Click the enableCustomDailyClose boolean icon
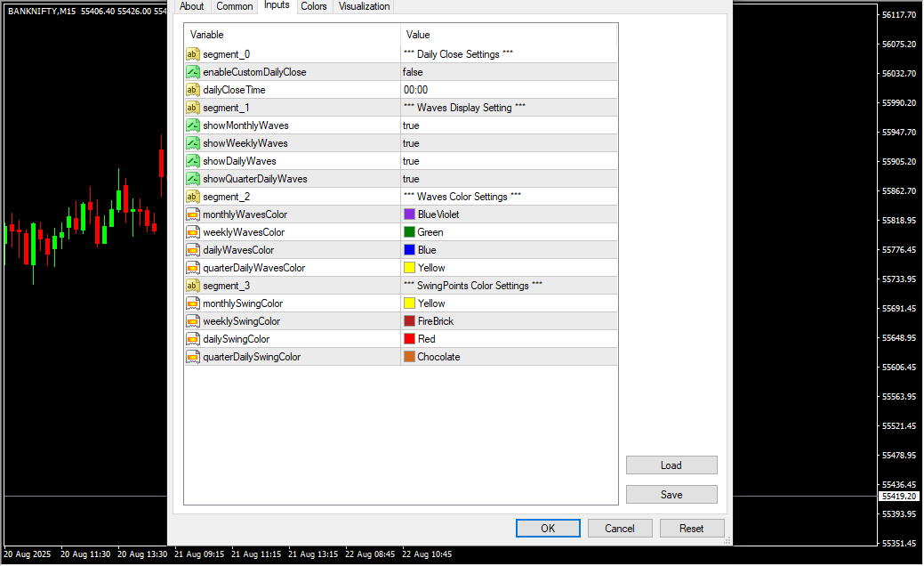This screenshot has height=566, width=924. [192, 72]
